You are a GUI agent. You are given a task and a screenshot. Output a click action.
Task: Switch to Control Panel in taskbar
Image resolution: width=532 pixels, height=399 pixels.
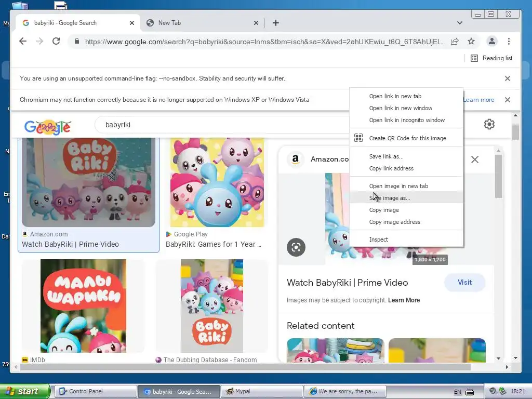click(96, 392)
